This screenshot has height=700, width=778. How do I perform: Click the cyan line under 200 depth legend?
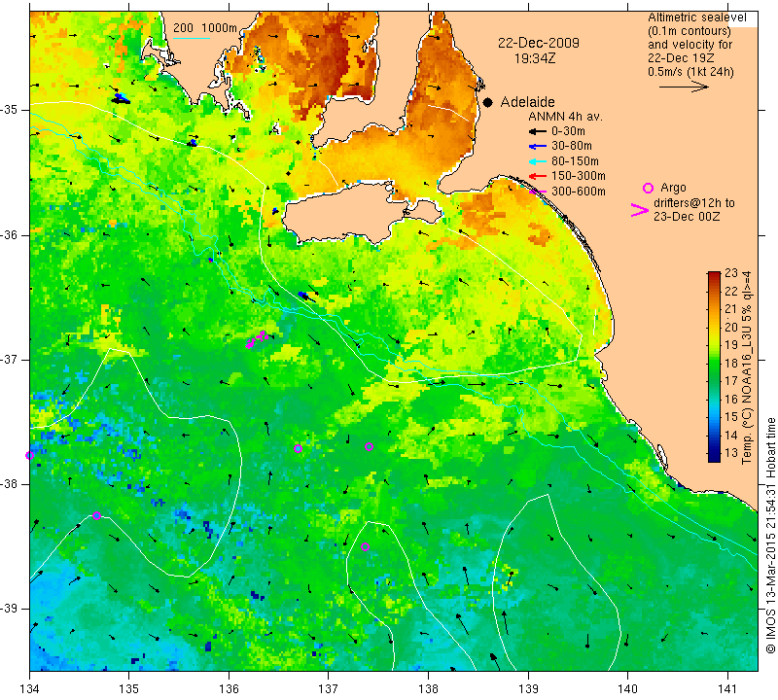pos(191,38)
